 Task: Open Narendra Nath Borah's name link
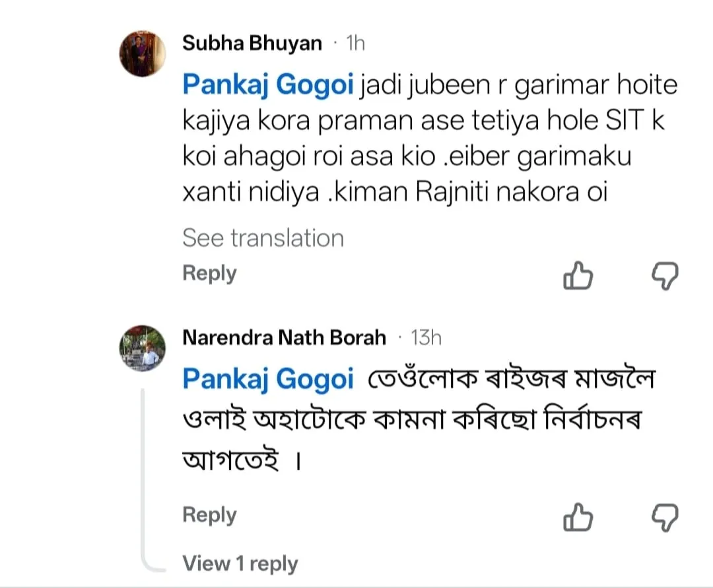(x=283, y=337)
